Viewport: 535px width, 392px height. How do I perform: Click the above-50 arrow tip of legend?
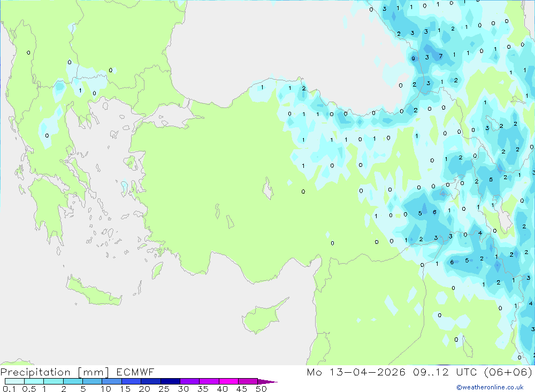[267, 381]
